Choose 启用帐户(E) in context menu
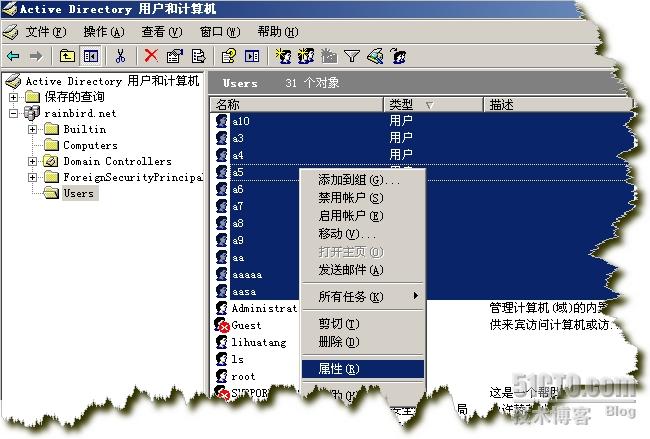Screen dimensions: 650x439 point(363,216)
